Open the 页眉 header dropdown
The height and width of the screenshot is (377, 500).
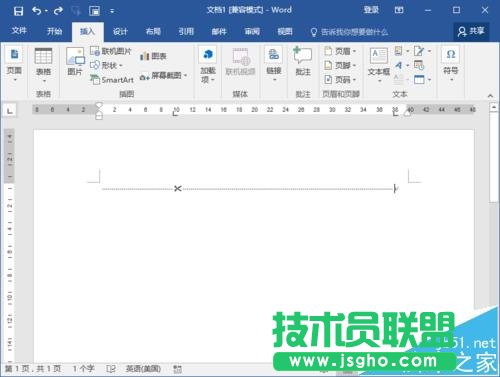click(340, 51)
